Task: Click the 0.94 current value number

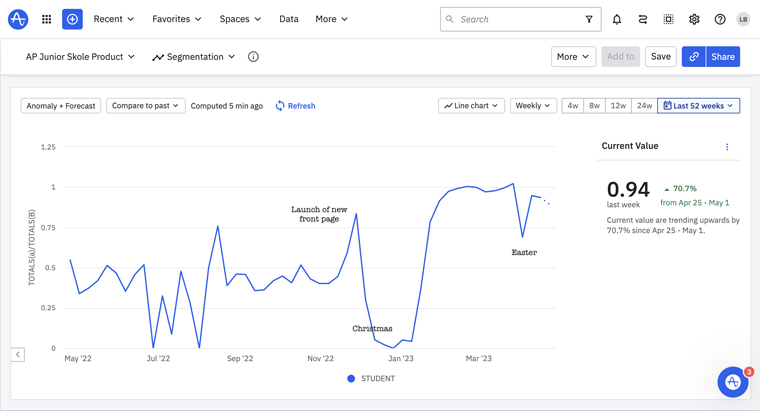Action: click(x=628, y=189)
